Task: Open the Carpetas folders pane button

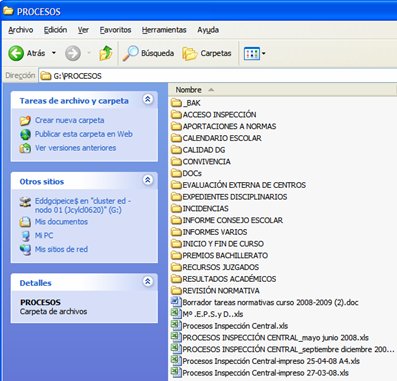Action: (207, 53)
